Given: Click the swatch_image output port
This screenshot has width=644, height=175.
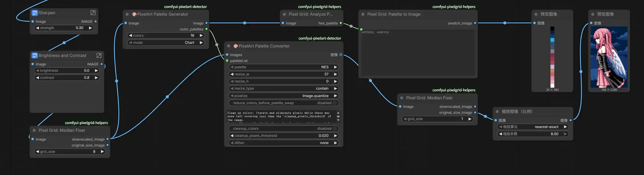Looking at the screenshot, I should point(475,23).
